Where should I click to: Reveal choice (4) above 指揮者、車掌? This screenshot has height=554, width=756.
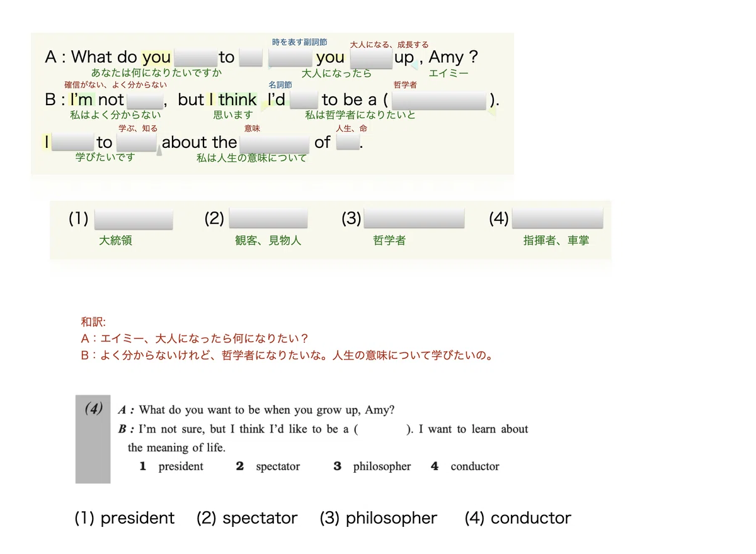point(558,219)
